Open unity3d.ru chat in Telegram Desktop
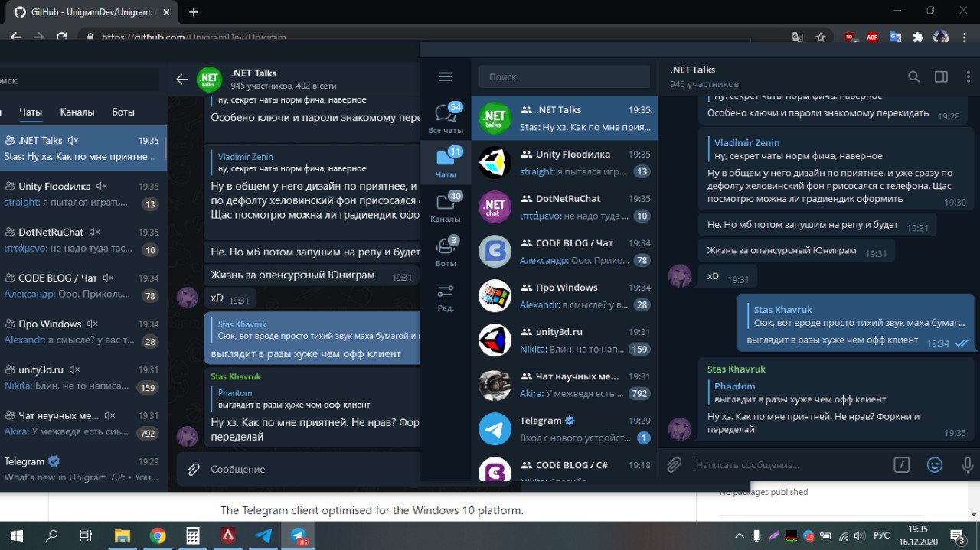This screenshot has height=550, width=980. pyautogui.click(x=564, y=340)
